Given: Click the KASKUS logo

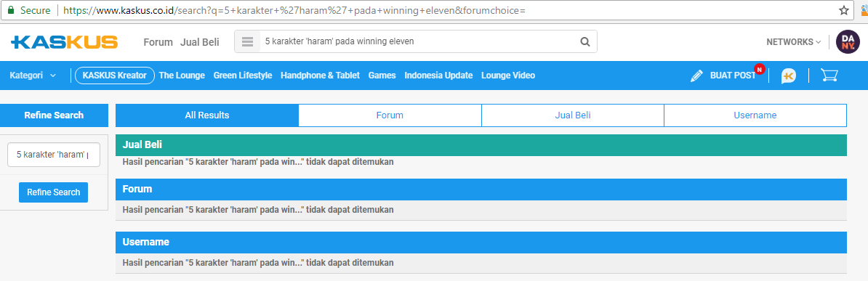Looking at the screenshot, I should pos(64,42).
